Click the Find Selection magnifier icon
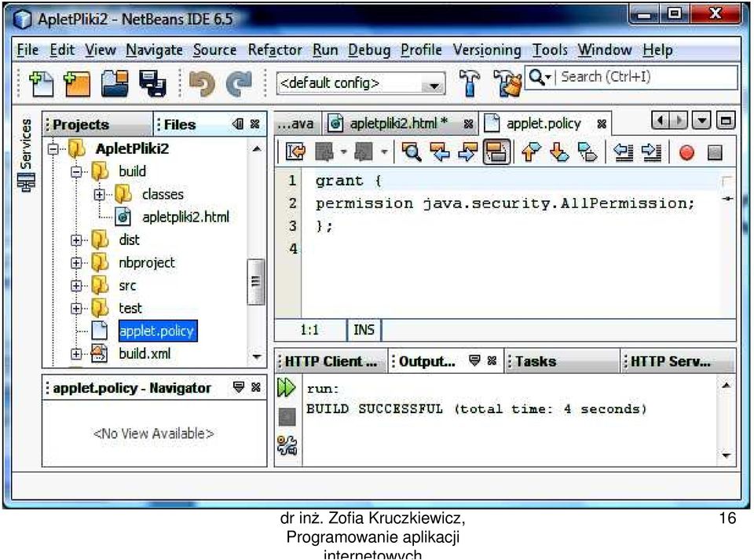 point(411,152)
